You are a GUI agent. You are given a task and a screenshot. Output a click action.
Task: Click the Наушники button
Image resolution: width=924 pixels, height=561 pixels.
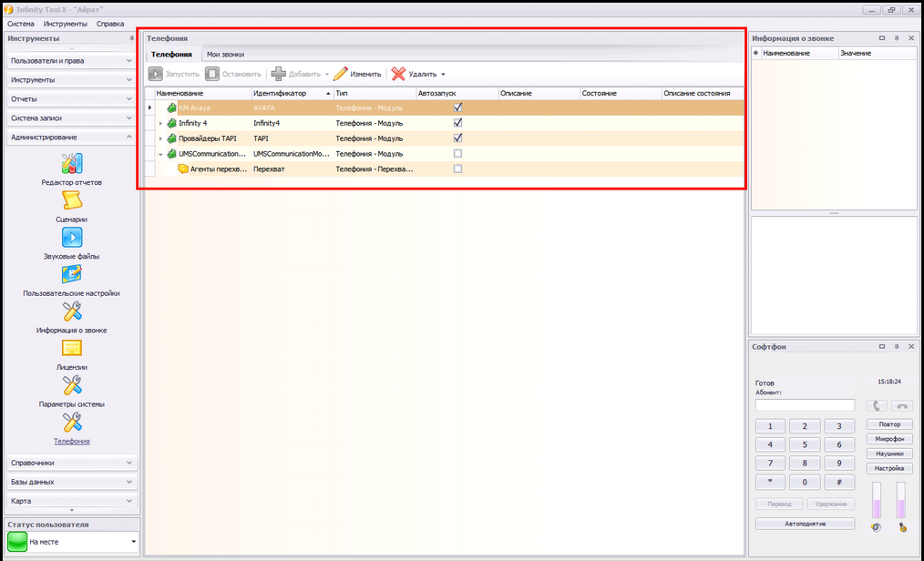889,454
